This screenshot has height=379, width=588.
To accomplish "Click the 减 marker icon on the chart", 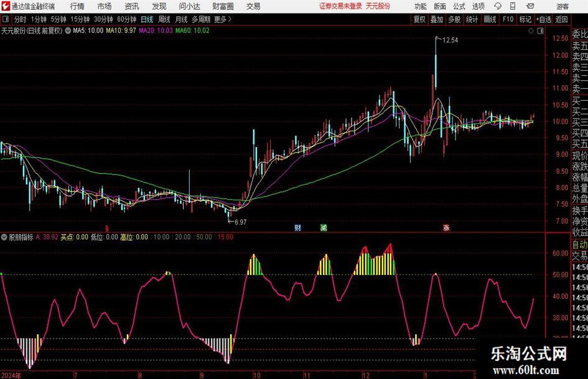I will (324, 227).
